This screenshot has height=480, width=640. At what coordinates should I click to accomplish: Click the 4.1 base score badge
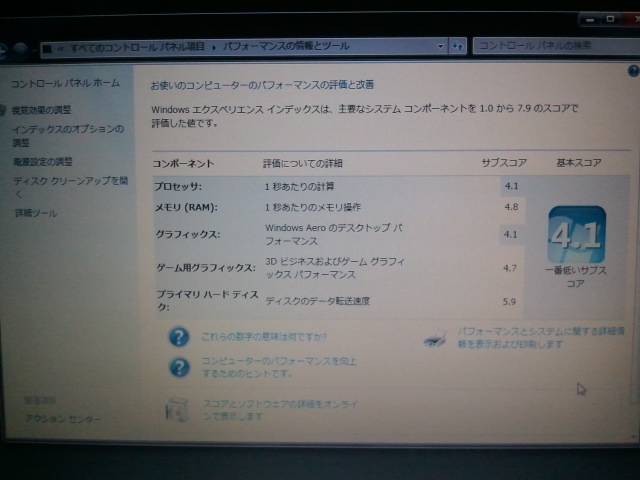click(577, 235)
